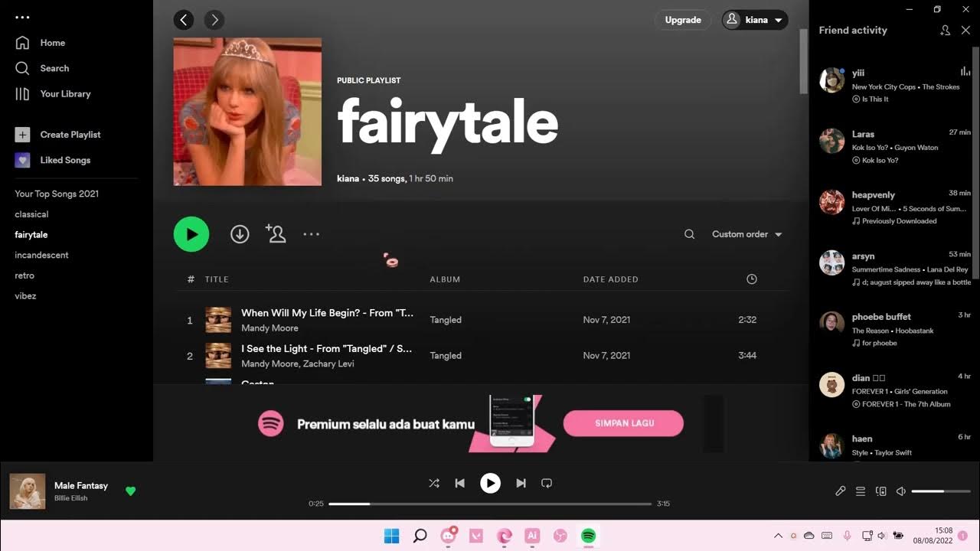980x551 pixels.
Task: Open Laras friend avatar
Action: (832, 141)
